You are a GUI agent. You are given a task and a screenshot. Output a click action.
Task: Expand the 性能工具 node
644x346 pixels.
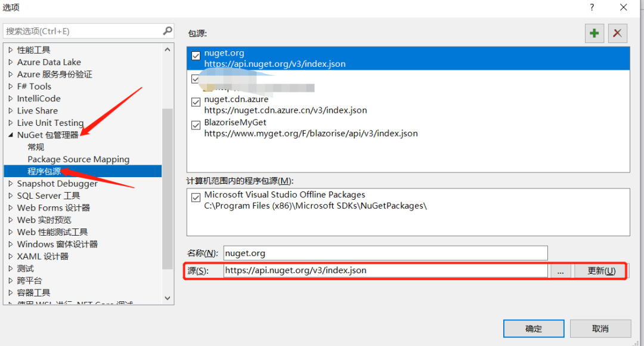pos(11,50)
